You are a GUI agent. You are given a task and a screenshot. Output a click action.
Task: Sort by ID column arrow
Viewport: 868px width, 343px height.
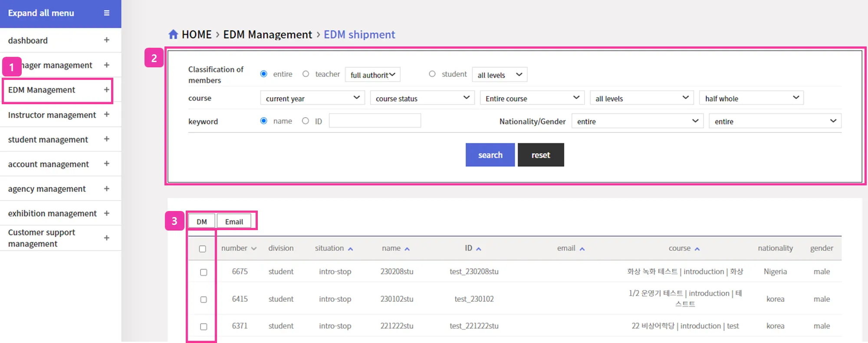(x=479, y=249)
